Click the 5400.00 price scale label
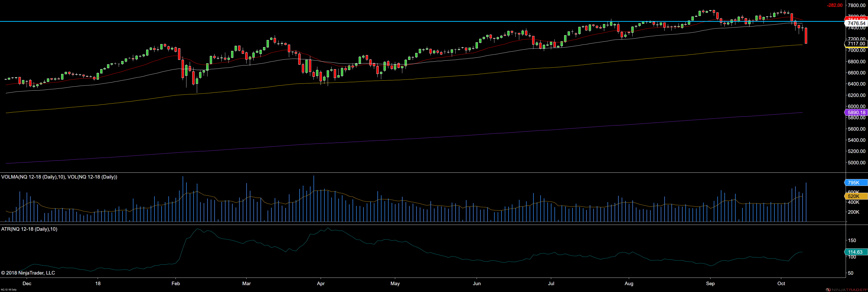The width and height of the screenshot is (868, 292). pos(857,140)
